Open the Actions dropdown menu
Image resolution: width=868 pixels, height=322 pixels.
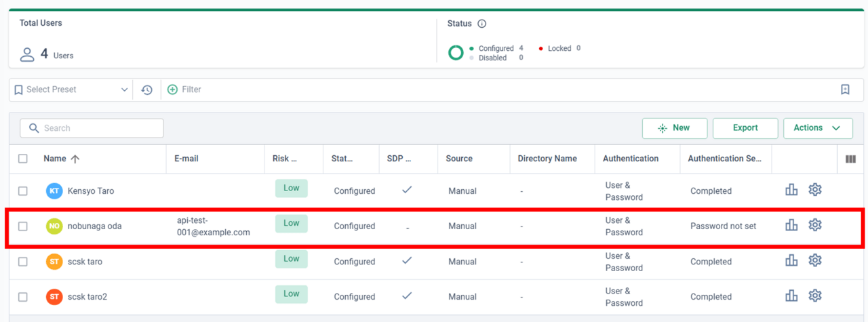(818, 128)
